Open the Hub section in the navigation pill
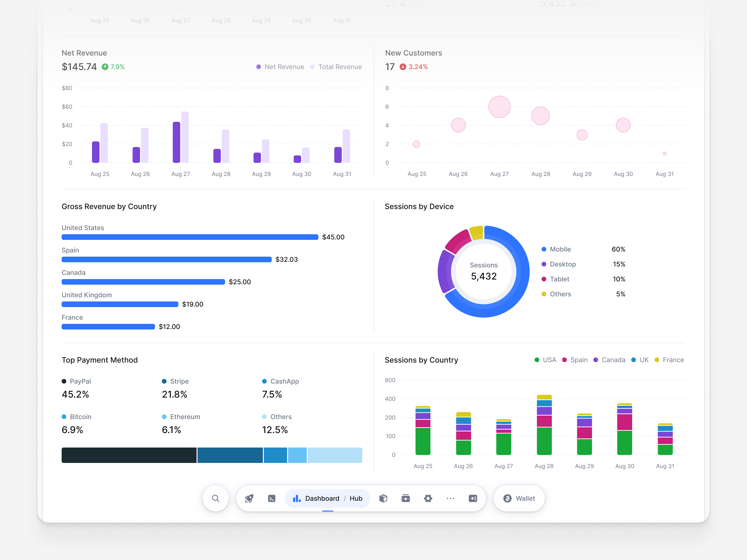The width and height of the screenshot is (747, 560). [x=356, y=498]
